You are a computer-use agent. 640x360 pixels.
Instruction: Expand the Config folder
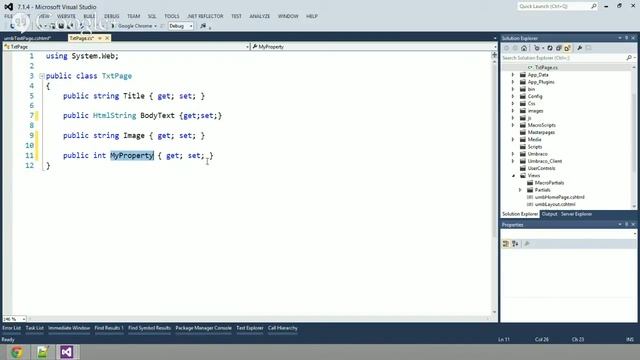point(513,96)
